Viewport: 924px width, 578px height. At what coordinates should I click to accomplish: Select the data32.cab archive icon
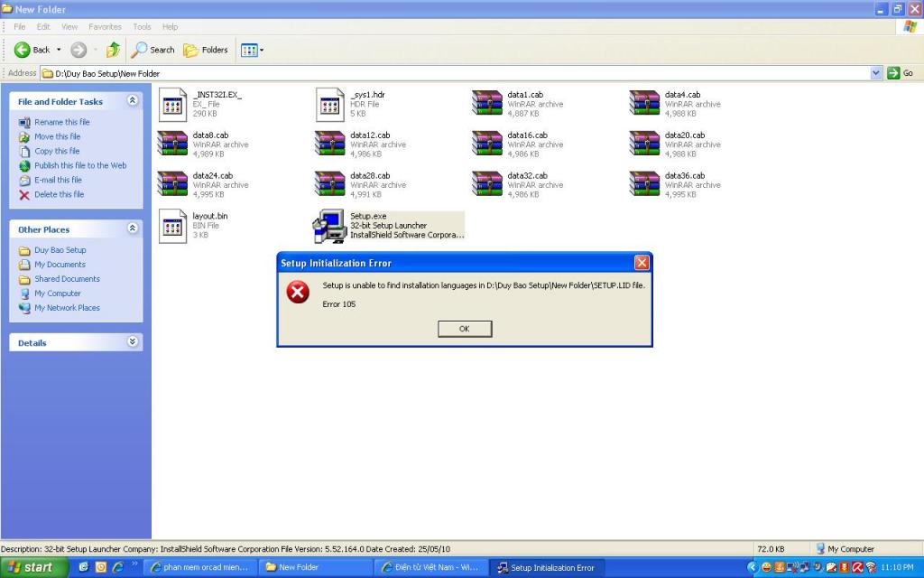tap(486, 183)
